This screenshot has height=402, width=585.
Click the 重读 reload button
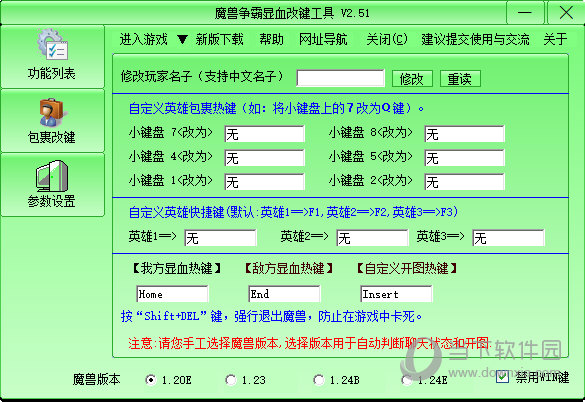(460, 79)
